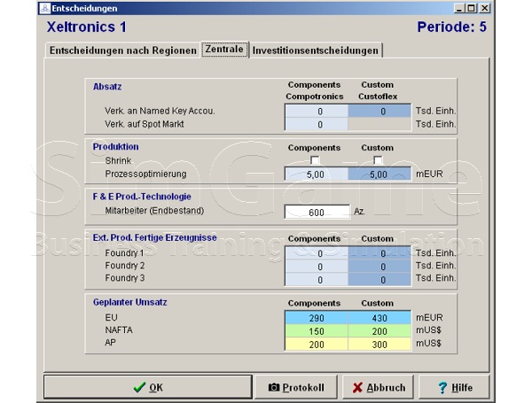Close the Entscheidungen window
This screenshot has width=532, height=403.
484,8
